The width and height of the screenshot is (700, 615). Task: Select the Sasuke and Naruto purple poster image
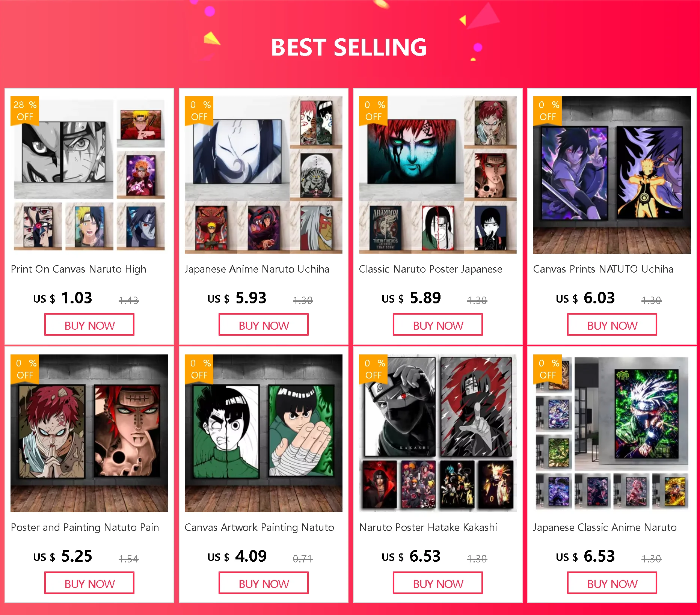pos(612,175)
